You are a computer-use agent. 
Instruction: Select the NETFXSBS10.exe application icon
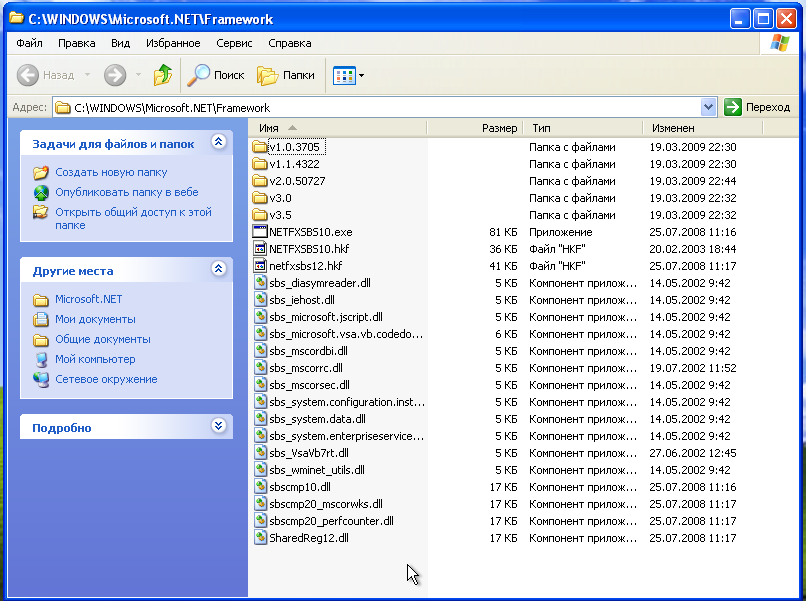(260, 232)
